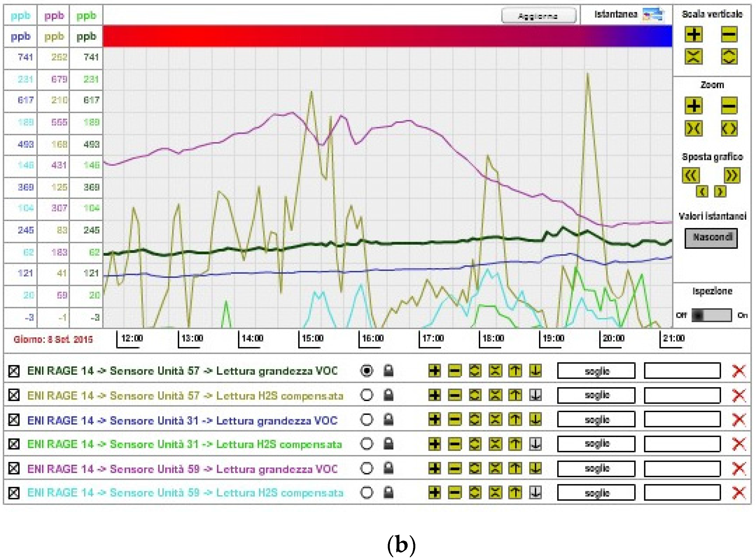Click the Zoom plus icon
756x559 pixels.
(x=693, y=106)
